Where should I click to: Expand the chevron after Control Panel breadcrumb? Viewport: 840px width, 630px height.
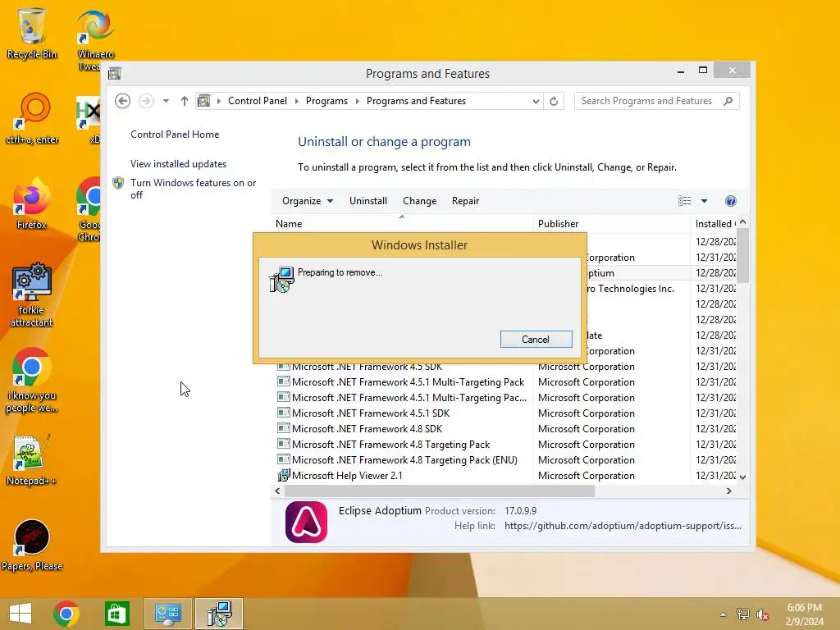point(297,101)
